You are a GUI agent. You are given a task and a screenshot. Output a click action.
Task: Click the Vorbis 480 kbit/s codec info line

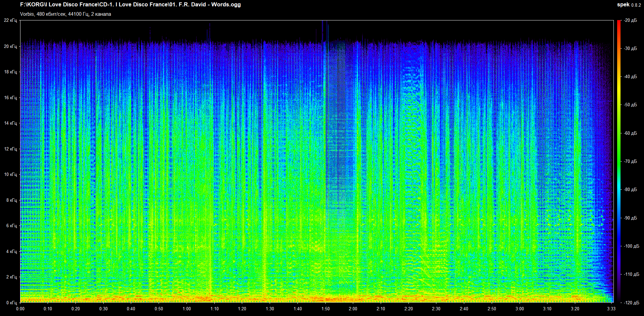65,14
